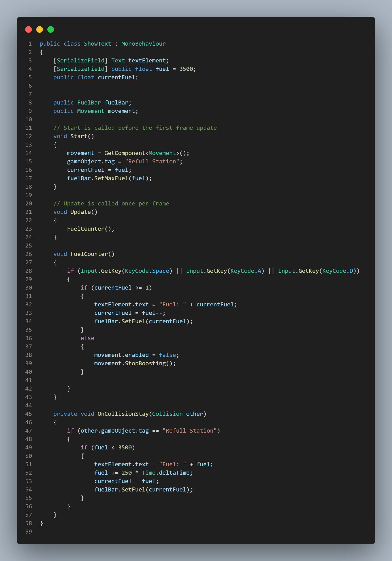The image size is (392, 561).
Task: Click line number 1
Action: (x=30, y=44)
